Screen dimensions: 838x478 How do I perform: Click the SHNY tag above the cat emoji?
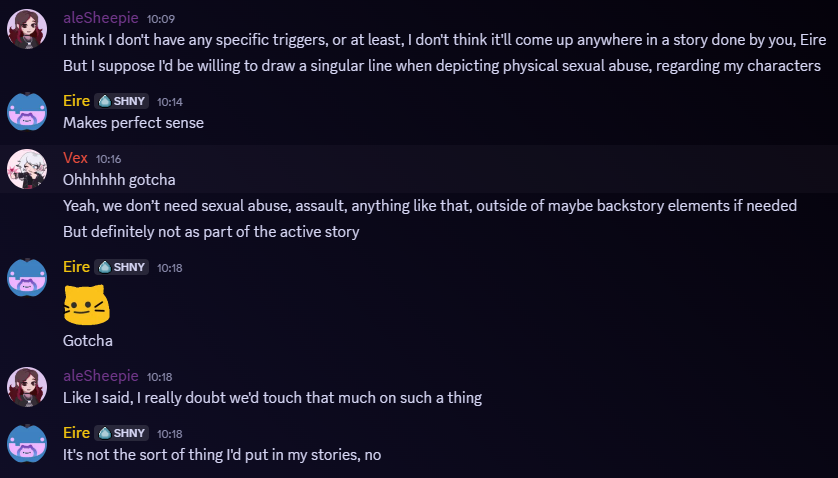122,267
